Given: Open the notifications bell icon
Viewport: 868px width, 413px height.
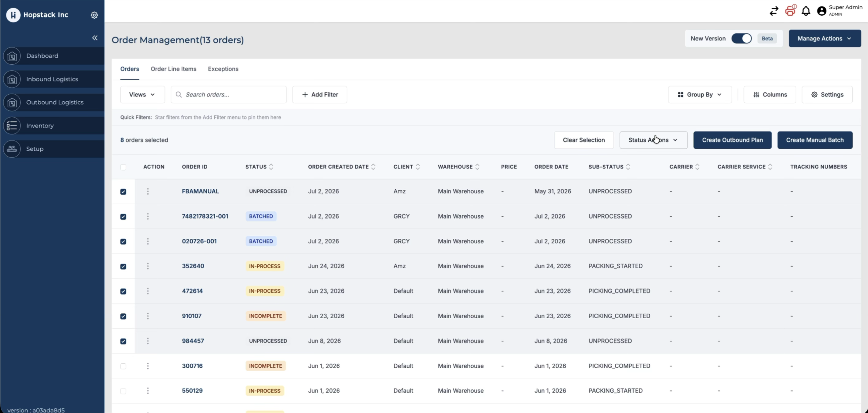Looking at the screenshot, I should pyautogui.click(x=806, y=11).
